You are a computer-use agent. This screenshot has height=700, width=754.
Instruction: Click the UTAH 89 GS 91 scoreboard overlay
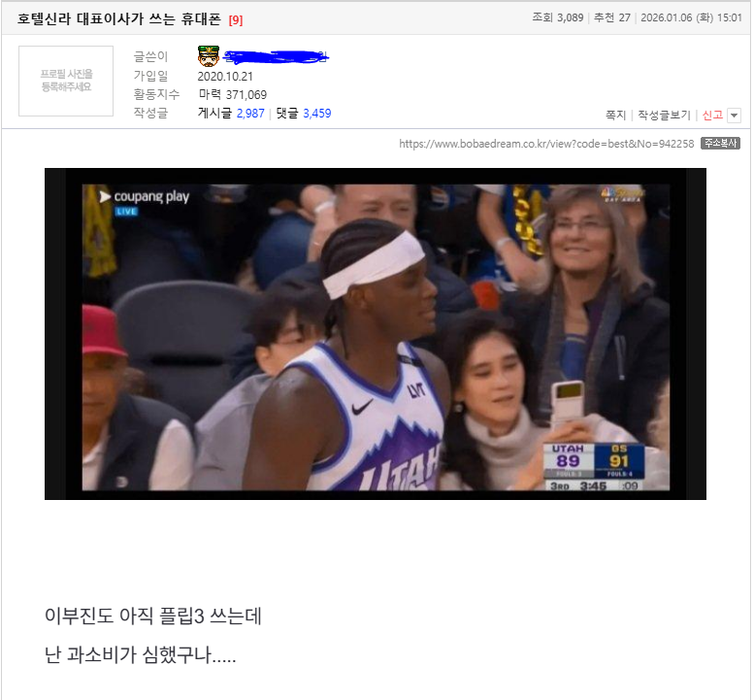point(594,467)
